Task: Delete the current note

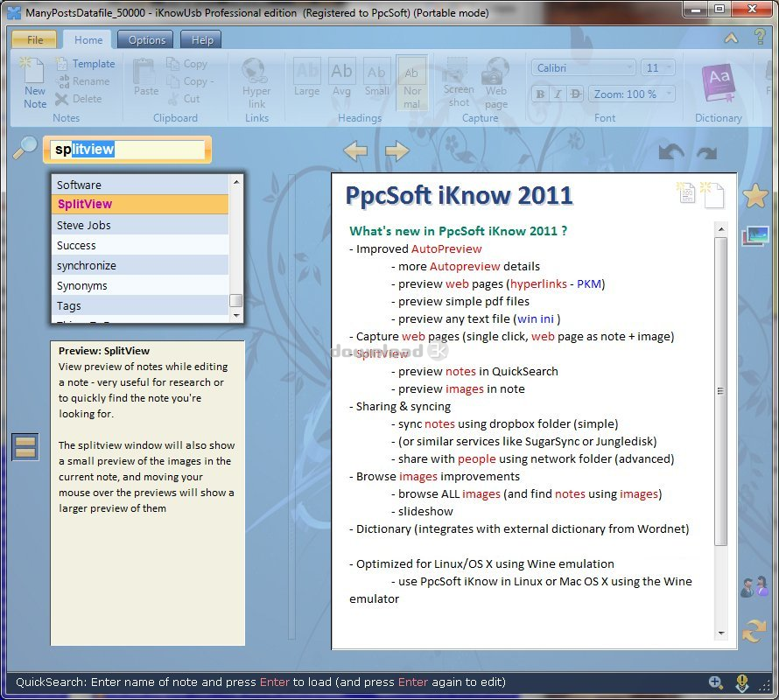Action: tap(79, 98)
